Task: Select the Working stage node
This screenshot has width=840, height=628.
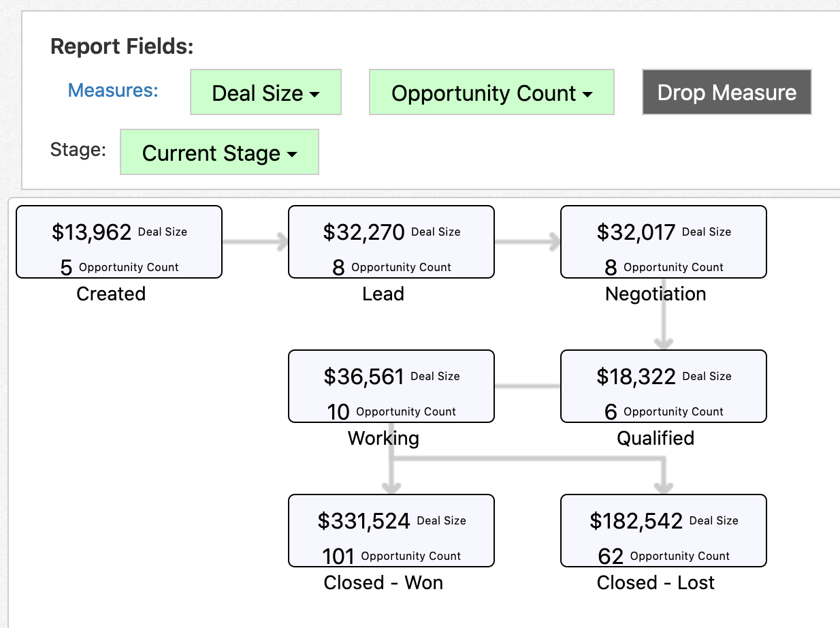Action: [x=391, y=386]
